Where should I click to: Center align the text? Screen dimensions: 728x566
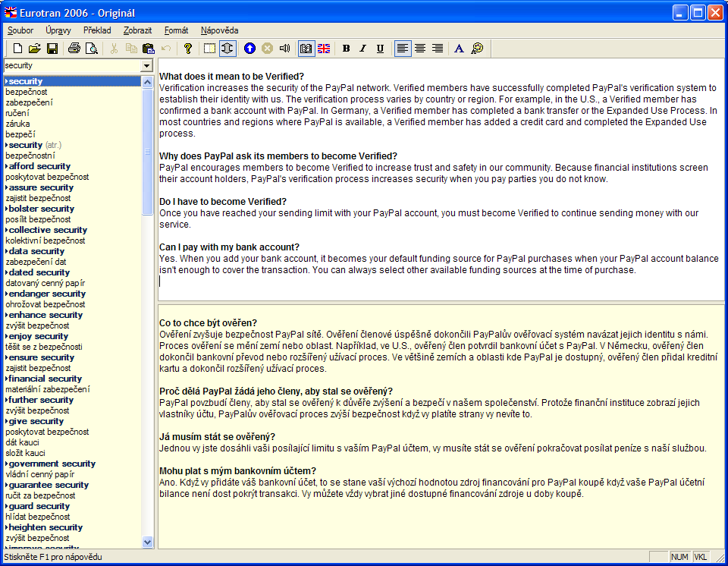pos(420,49)
